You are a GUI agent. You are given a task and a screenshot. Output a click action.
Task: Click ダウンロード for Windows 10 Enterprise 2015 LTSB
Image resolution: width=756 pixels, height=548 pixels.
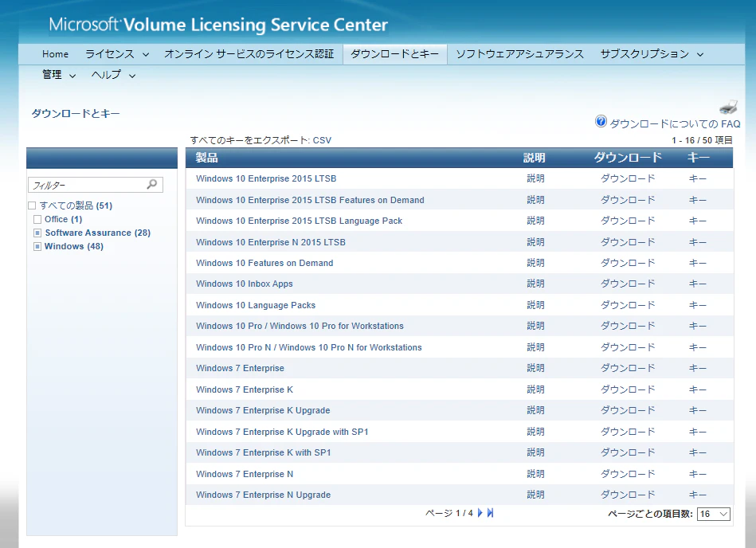(628, 178)
